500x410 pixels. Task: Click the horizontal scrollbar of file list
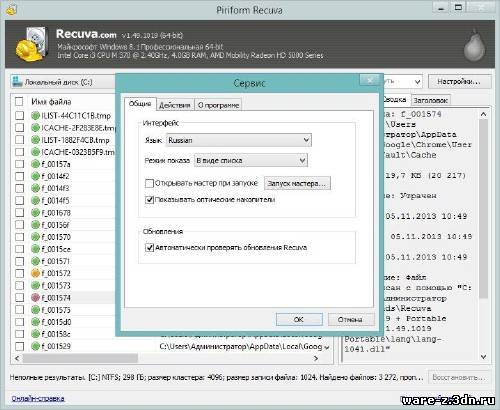pyautogui.click(x=167, y=358)
